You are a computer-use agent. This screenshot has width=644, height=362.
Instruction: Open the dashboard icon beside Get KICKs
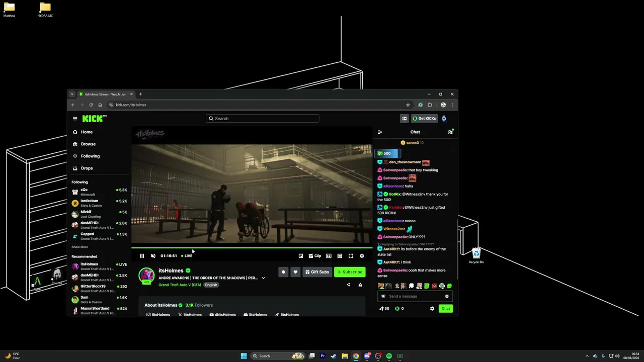404,119
